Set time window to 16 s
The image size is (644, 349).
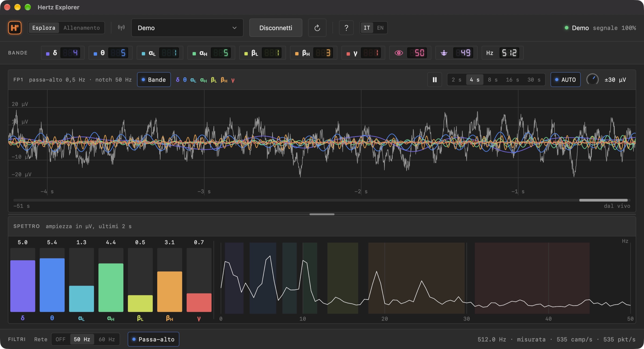[x=512, y=80]
